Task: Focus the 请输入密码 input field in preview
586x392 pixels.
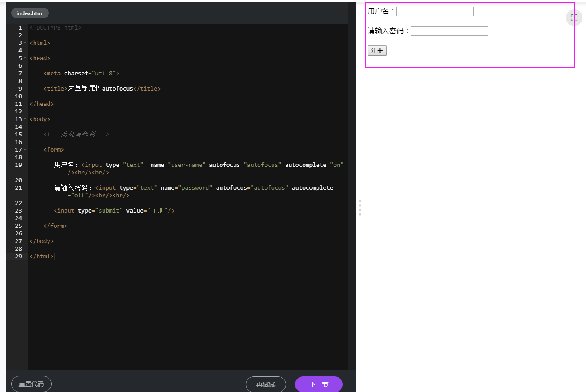Action: click(449, 31)
